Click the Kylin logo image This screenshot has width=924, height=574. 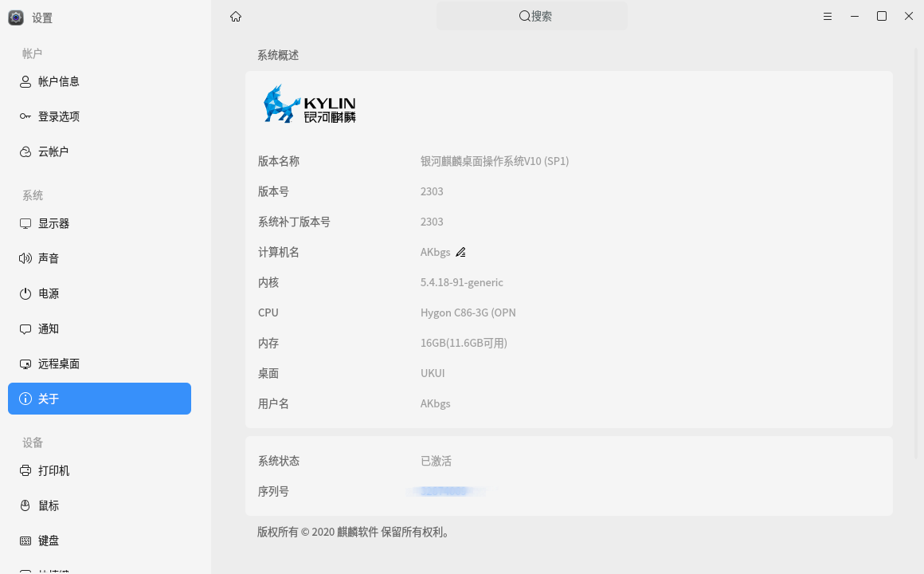310,104
